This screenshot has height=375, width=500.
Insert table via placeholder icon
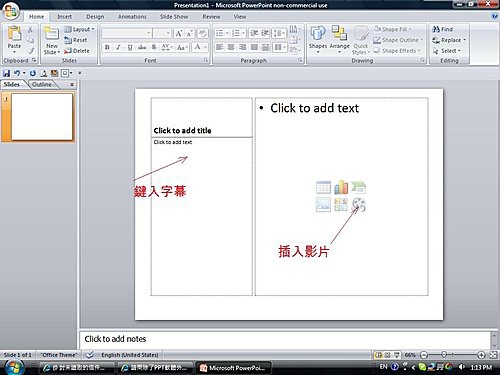(x=323, y=188)
